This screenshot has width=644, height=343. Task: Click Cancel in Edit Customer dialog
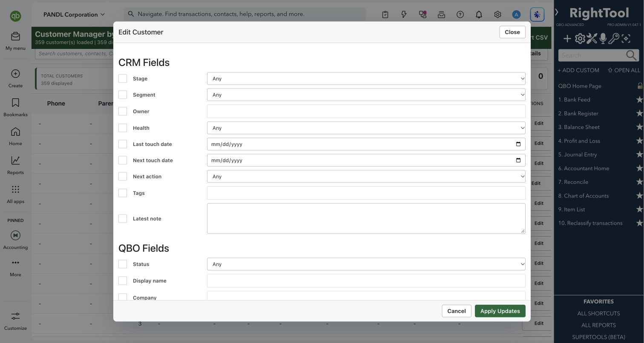pyautogui.click(x=457, y=311)
